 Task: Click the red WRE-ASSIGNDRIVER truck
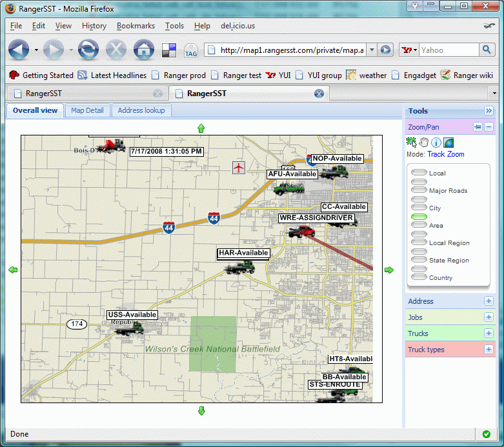(x=302, y=232)
